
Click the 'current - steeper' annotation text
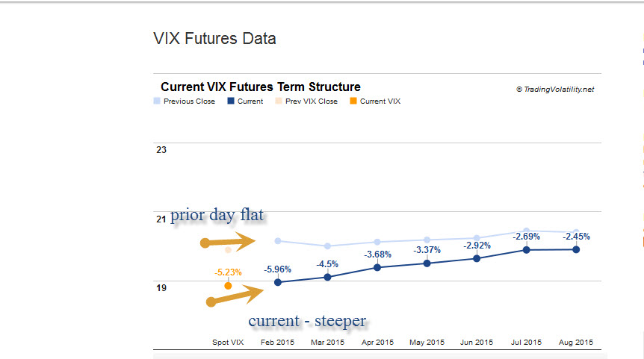tap(307, 321)
